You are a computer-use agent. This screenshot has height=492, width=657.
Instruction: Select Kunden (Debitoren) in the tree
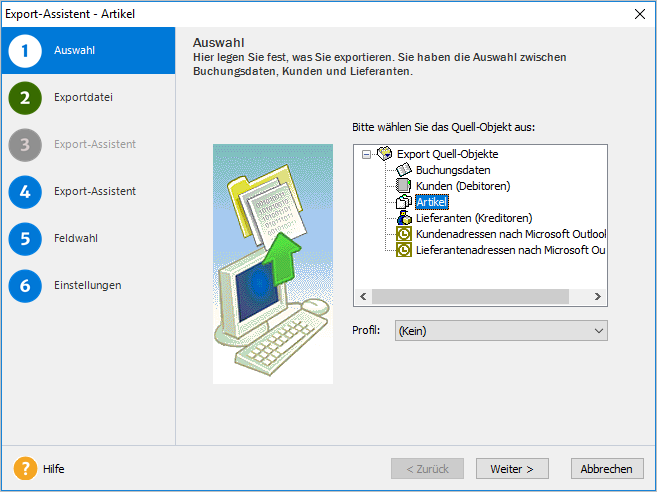coord(463,186)
